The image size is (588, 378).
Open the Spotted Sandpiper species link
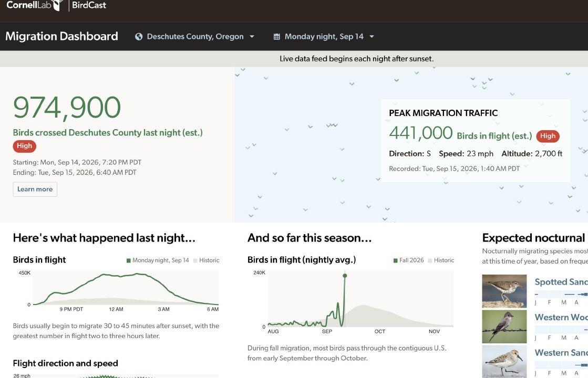click(x=561, y=282)
